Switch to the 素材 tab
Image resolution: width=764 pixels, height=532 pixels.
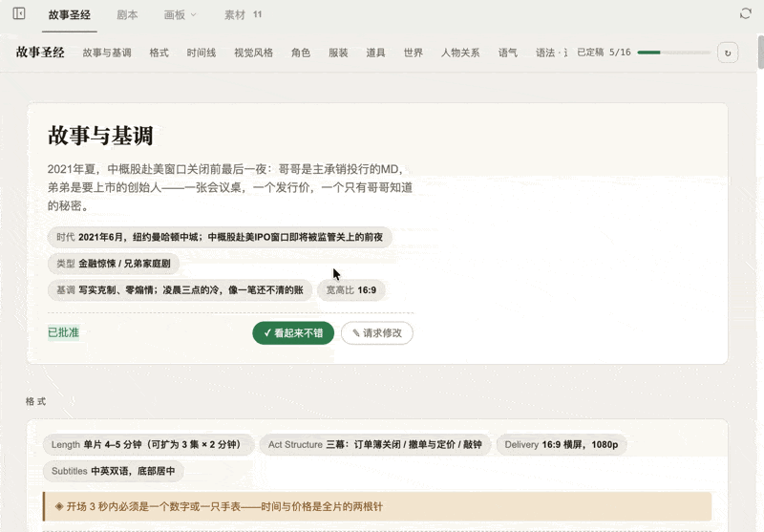click(234, 15)
